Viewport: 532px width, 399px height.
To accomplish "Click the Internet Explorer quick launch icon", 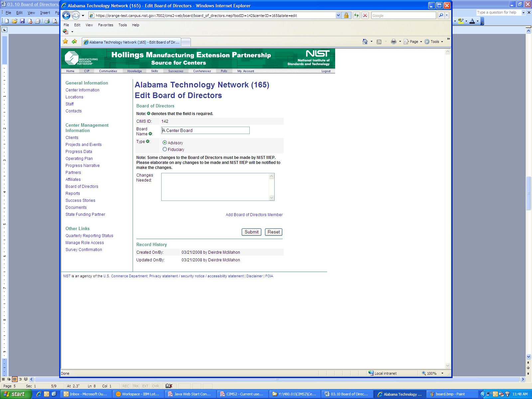I will [x=39, y=394].
